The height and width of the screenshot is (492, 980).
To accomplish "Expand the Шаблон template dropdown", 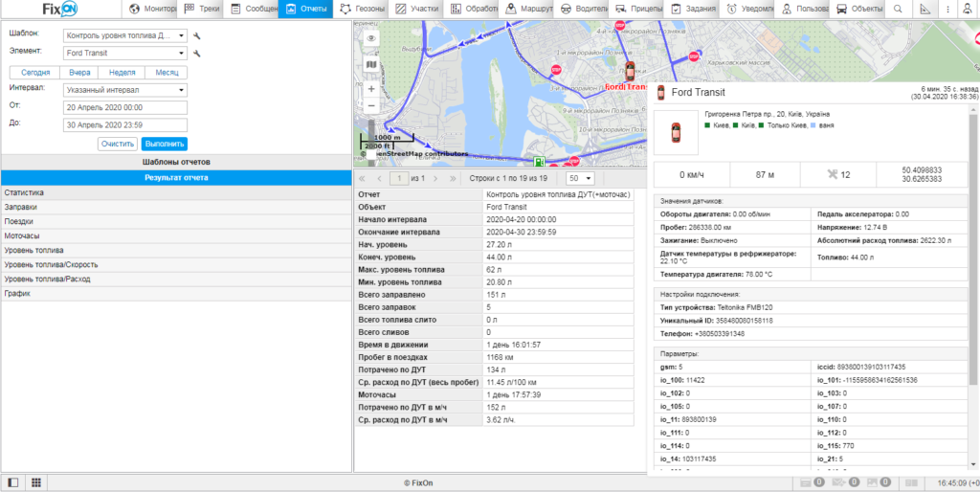I will [x=125, y=35].
